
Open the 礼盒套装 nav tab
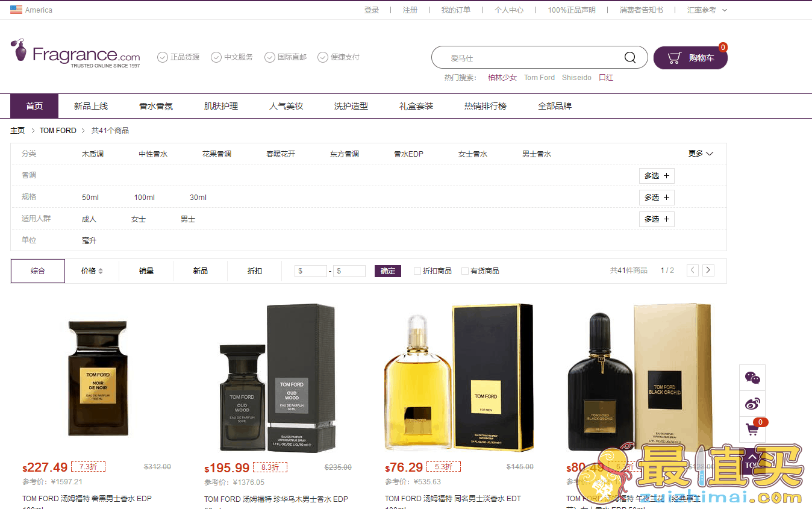point(416,106)
